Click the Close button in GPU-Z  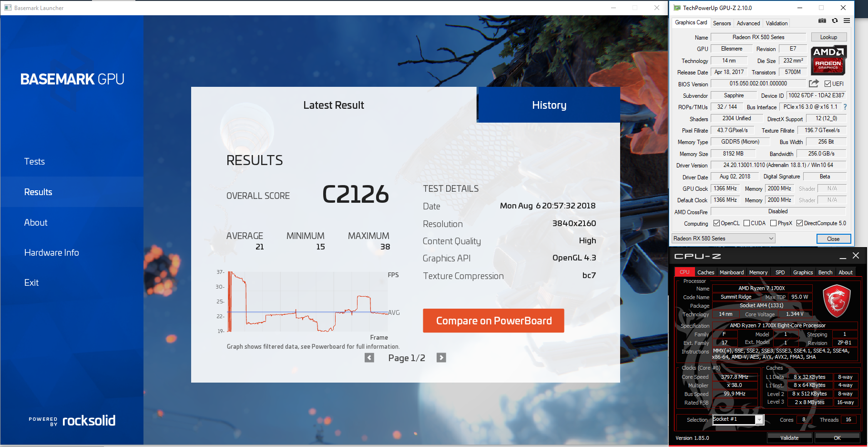[833, 239]
